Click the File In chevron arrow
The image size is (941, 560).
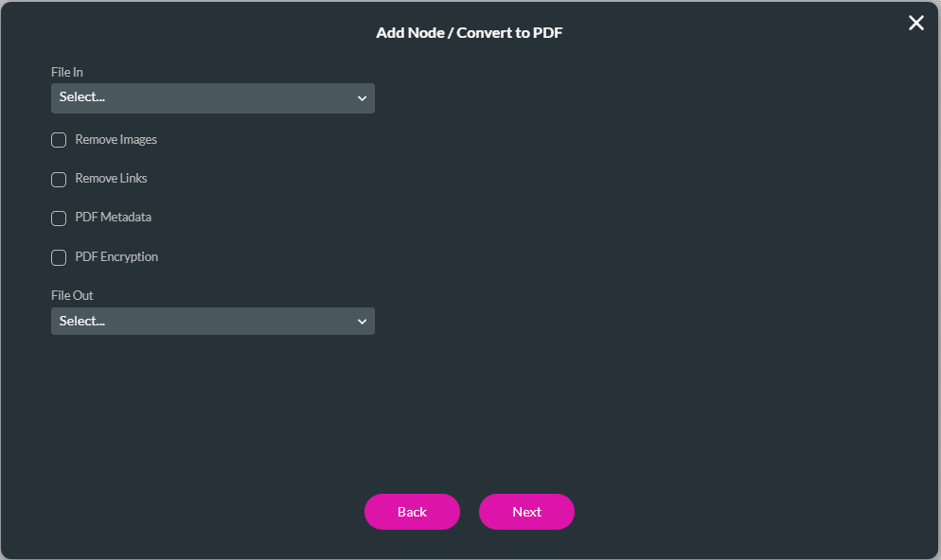362,98
